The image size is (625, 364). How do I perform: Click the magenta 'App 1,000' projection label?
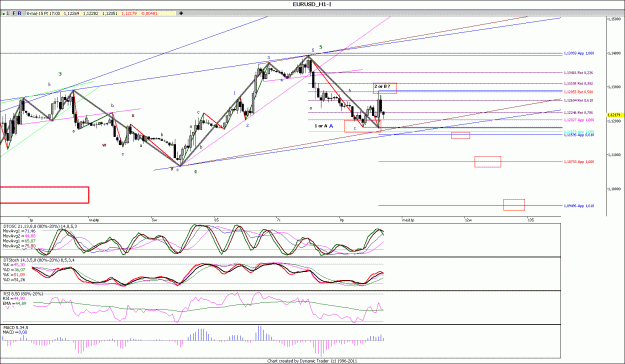(579, 120)
